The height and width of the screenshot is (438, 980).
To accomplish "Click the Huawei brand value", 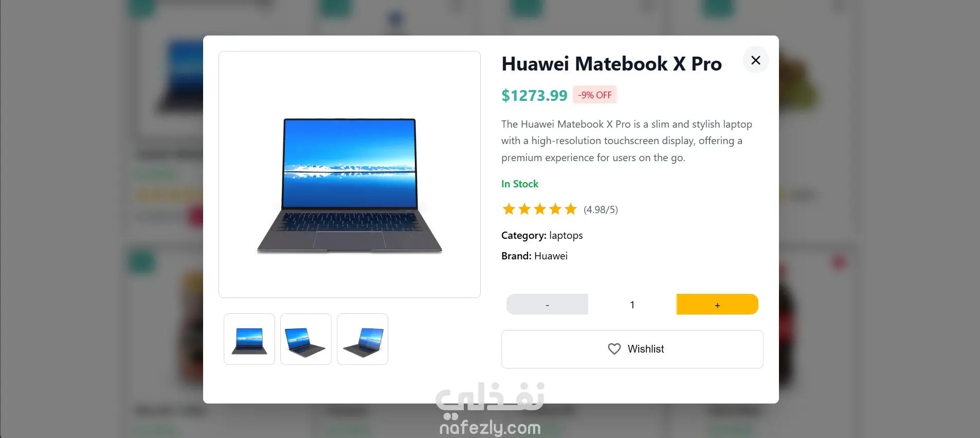I will tap(551, 256).
